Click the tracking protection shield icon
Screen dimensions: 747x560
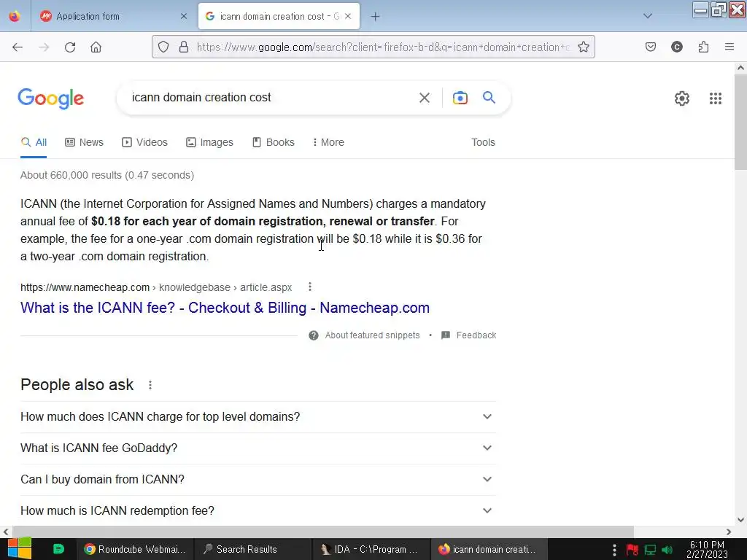click(x=163, y=47)
